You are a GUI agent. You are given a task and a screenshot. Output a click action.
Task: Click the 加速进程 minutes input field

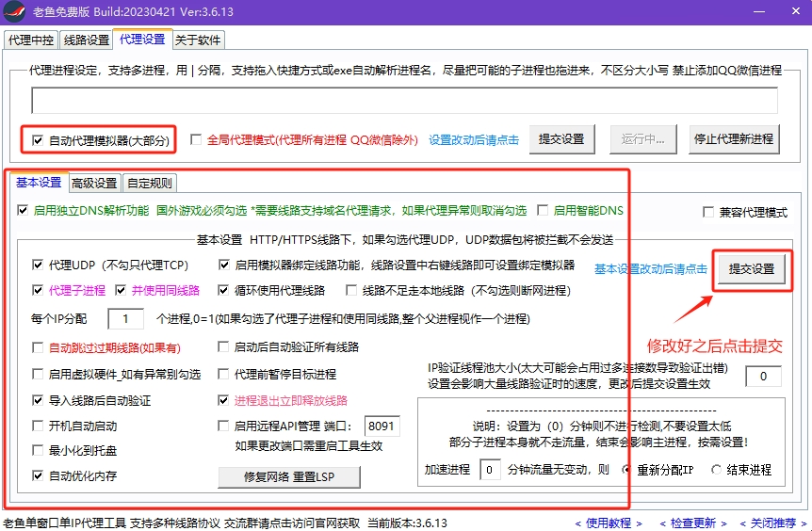[x=490, y=470]
